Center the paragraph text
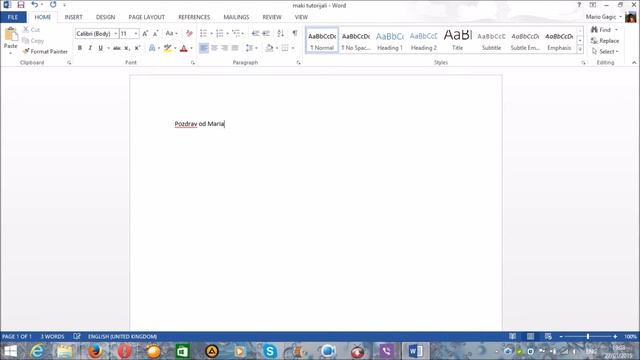This screenshot has width=640, height=360. (214, 48)
